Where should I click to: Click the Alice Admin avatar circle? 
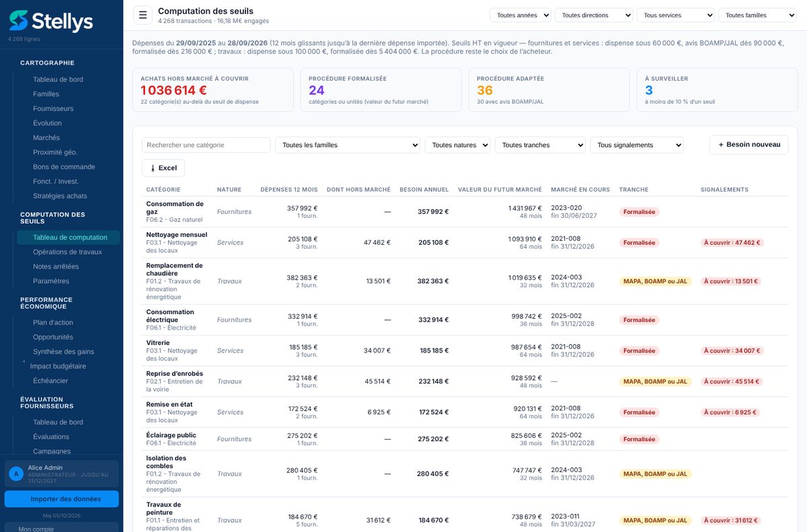click(16, 473)
